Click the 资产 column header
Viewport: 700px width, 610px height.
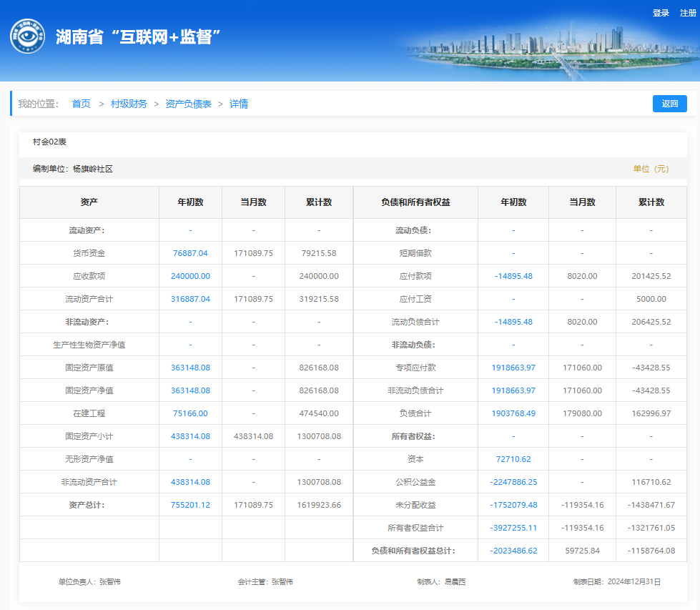(x=89, y=202)
